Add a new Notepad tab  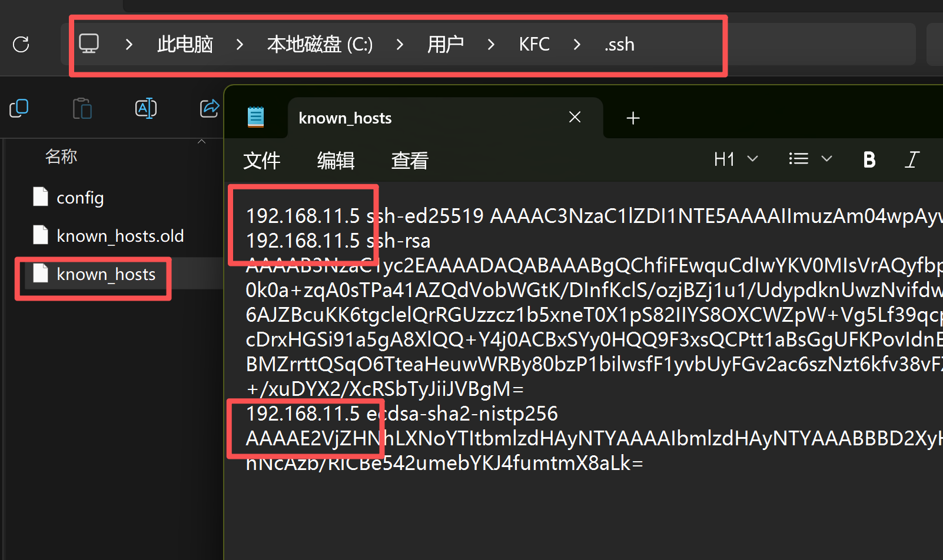(x=633, y=118)
